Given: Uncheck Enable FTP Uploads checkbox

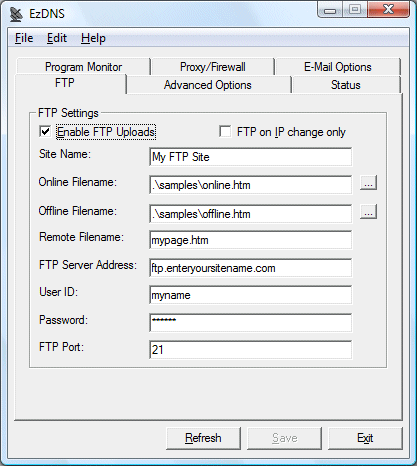Looking at the screenshot, I should pos(45,131).
